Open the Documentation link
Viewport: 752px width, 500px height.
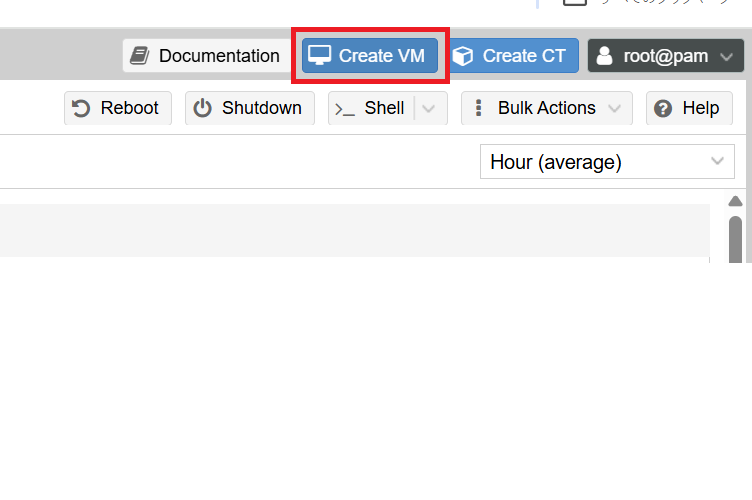(x=218, y=56)
